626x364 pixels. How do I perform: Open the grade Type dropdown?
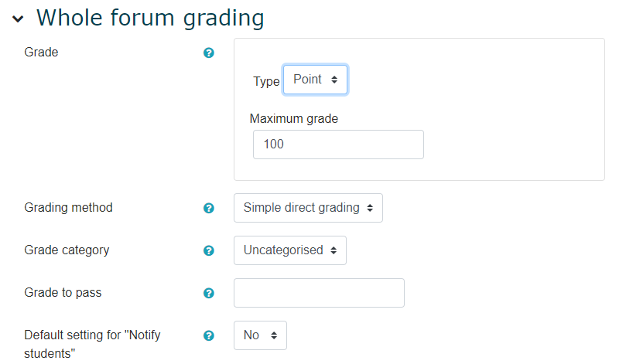point(315,80)
